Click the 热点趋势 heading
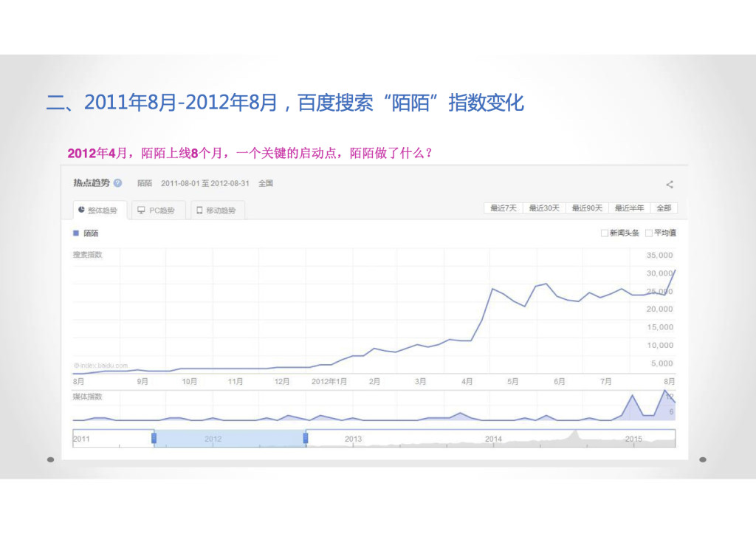The width and height of the screenshot is (756, 534). click(92, 183)
